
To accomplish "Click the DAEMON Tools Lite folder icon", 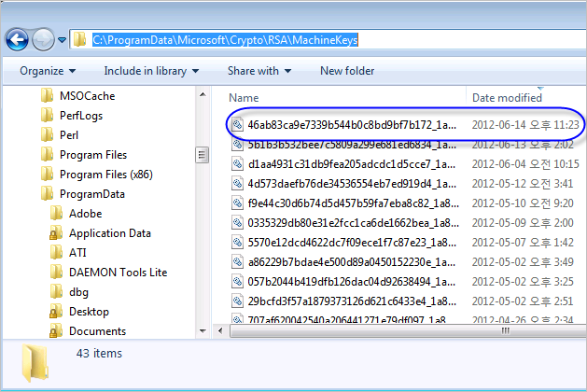I will coord(56,273).
